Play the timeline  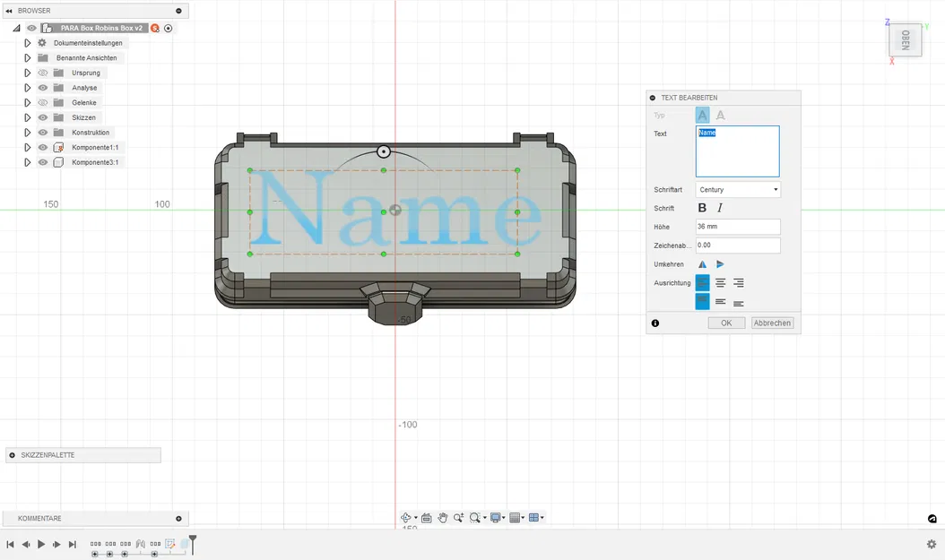[x=41, y=545]
